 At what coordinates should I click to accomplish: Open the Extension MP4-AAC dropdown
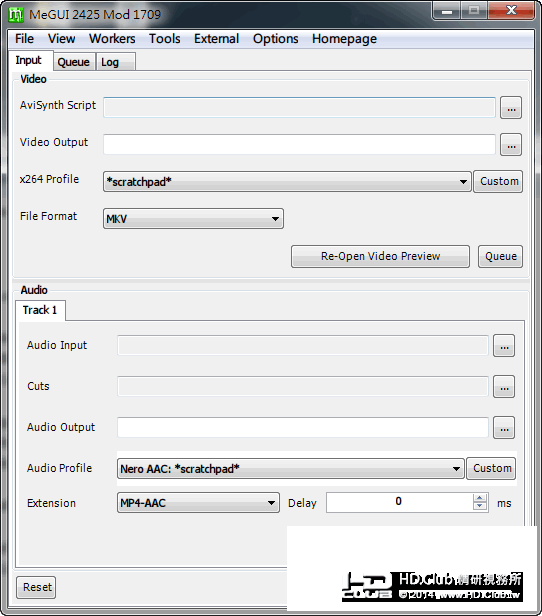pyautogui.click(x=198, y=502)
